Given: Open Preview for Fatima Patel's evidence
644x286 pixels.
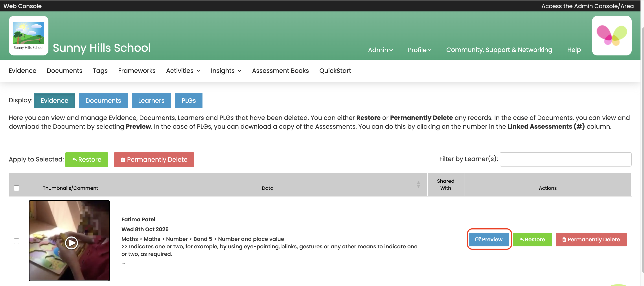Looking at the screenshot, I should (x=489, y=240).
